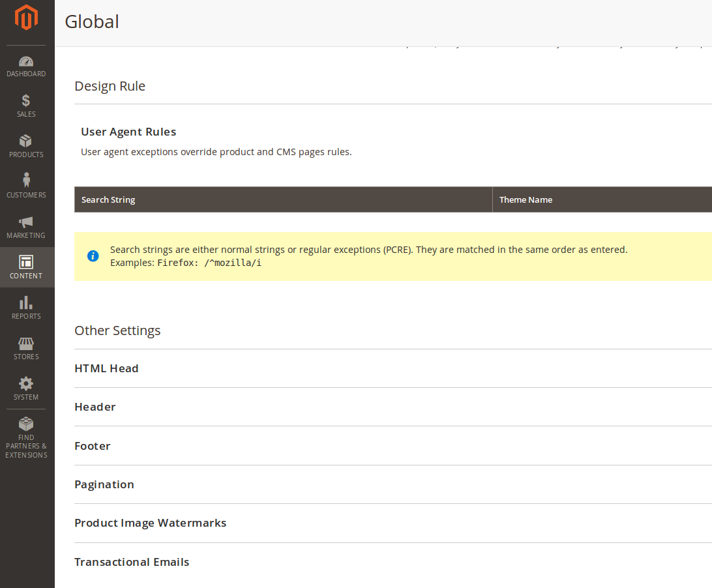Expand the HTML Head section
The image size is (712, 588).
click(106, 368)
